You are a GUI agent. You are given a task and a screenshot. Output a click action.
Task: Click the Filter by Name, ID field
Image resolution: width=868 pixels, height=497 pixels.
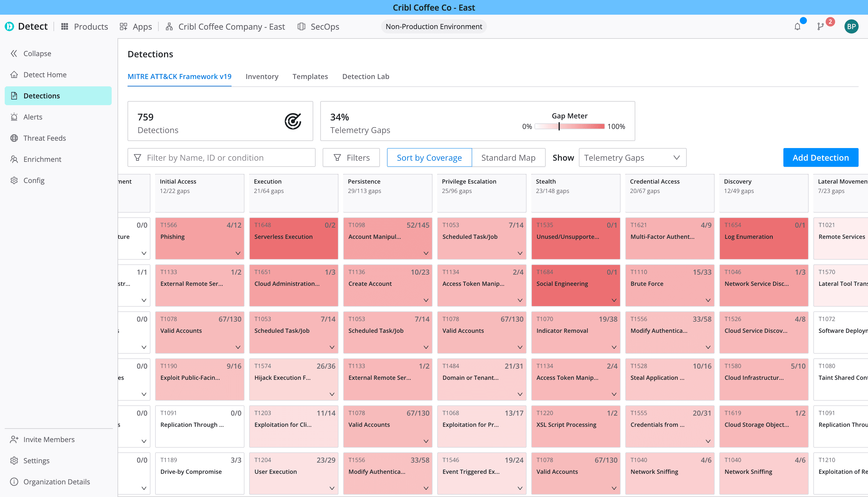coord(221,157)
